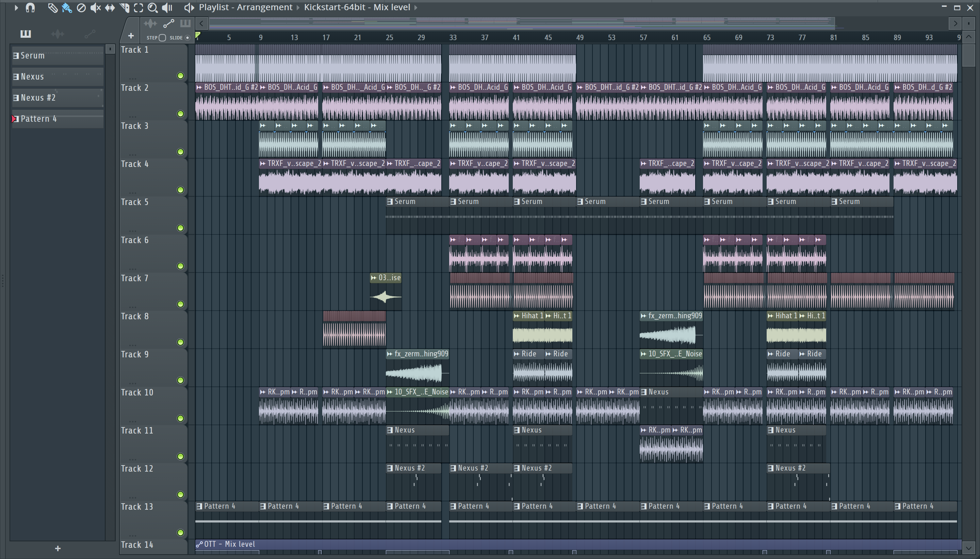Screen dimensions: 980x559
Task: Mute Track 2 with its green LED
Action: pyautogui.click(x=180, y=114)
